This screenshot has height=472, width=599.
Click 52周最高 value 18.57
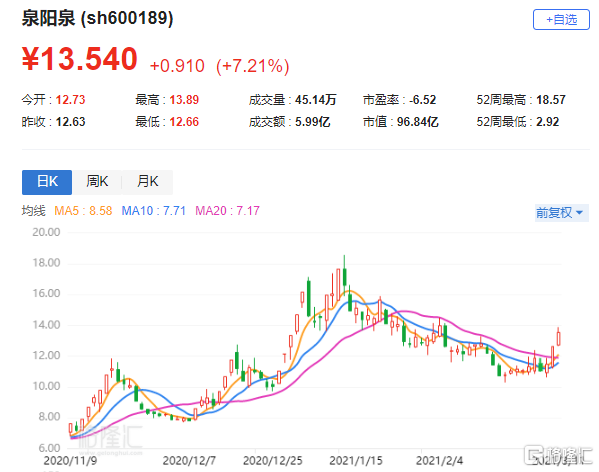tap(550, 100)
